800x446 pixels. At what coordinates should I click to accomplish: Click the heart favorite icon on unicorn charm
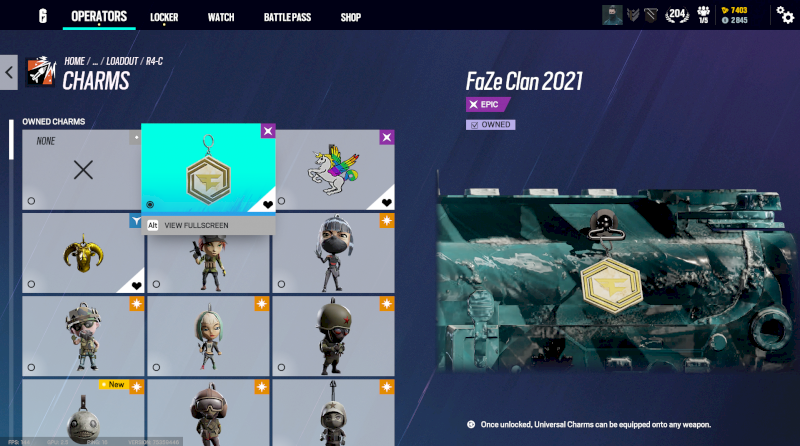click(x=387, y=203)
